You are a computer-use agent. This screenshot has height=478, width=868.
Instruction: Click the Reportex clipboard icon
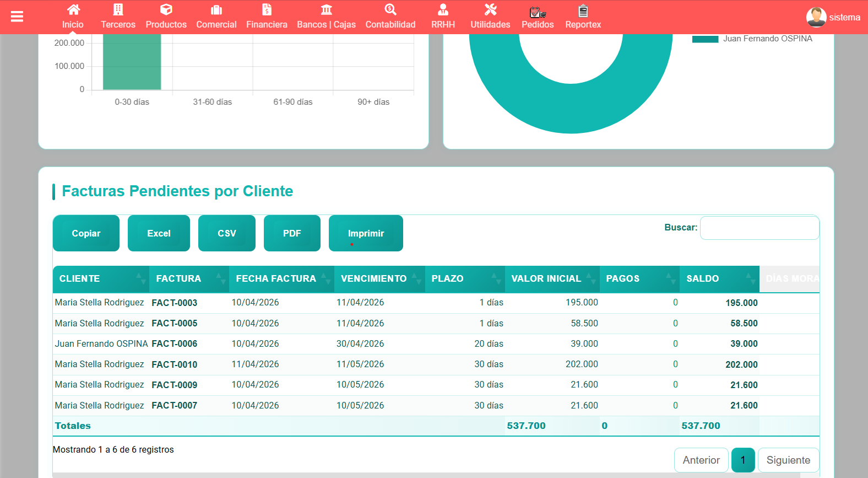coord(583,11)
